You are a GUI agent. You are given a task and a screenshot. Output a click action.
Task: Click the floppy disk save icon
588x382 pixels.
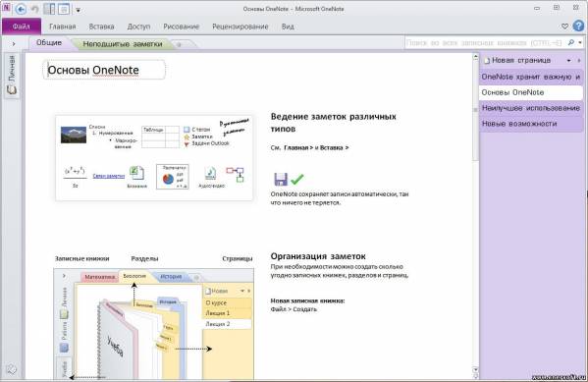point(281,180)
